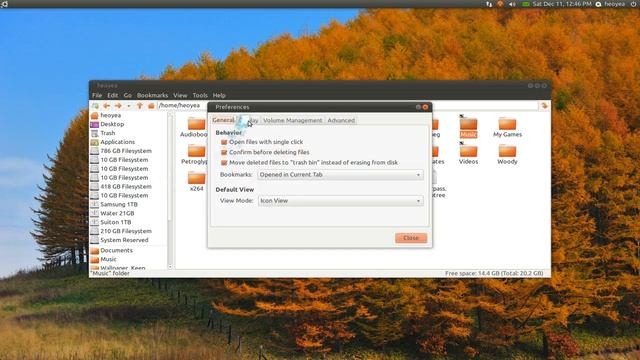Open the My Games folder

point(507,127)
